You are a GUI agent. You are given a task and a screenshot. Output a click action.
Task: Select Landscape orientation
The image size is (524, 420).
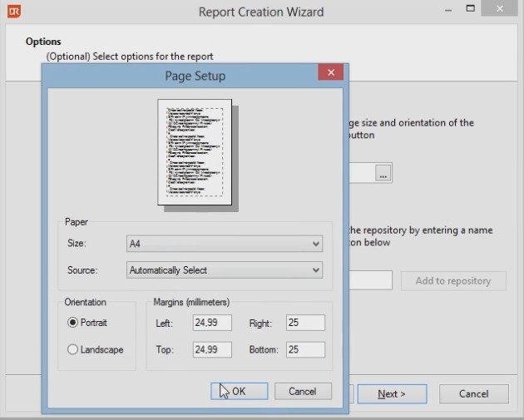tap(72, 350)
